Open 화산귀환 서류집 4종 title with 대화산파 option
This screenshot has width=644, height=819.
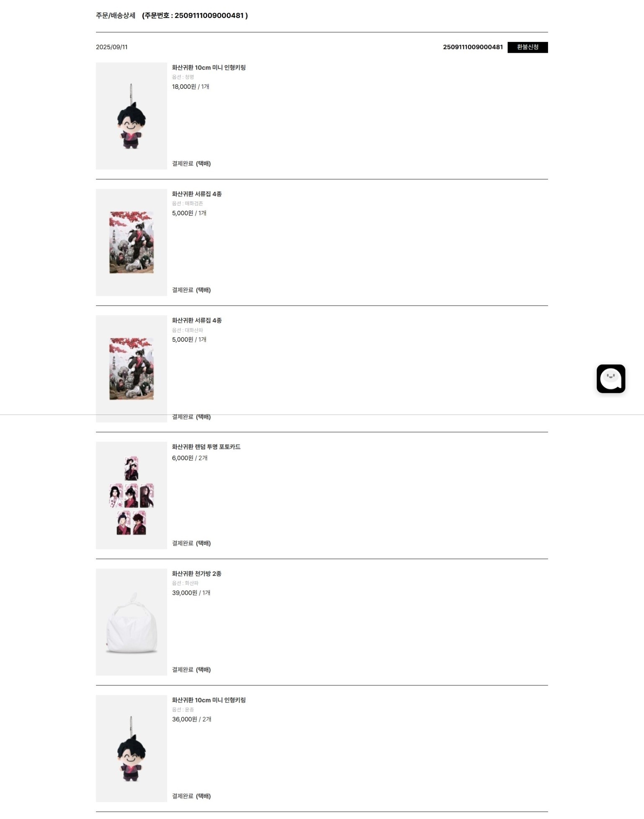click(197, 320)
